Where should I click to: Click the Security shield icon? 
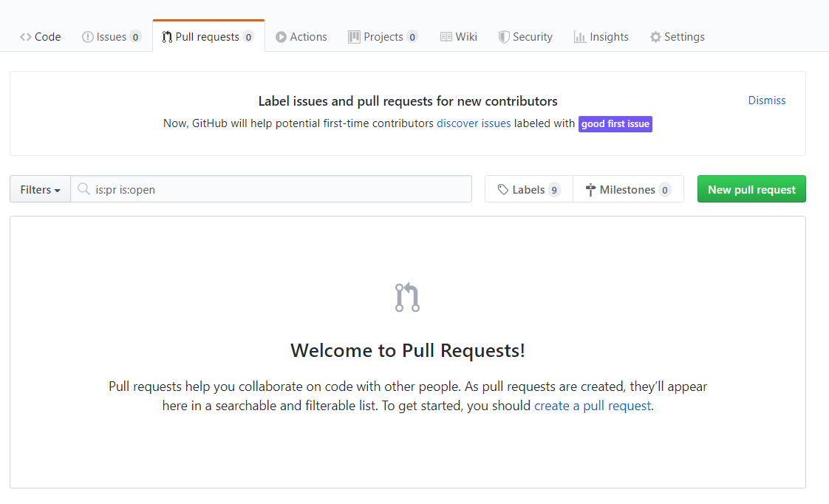504,37
